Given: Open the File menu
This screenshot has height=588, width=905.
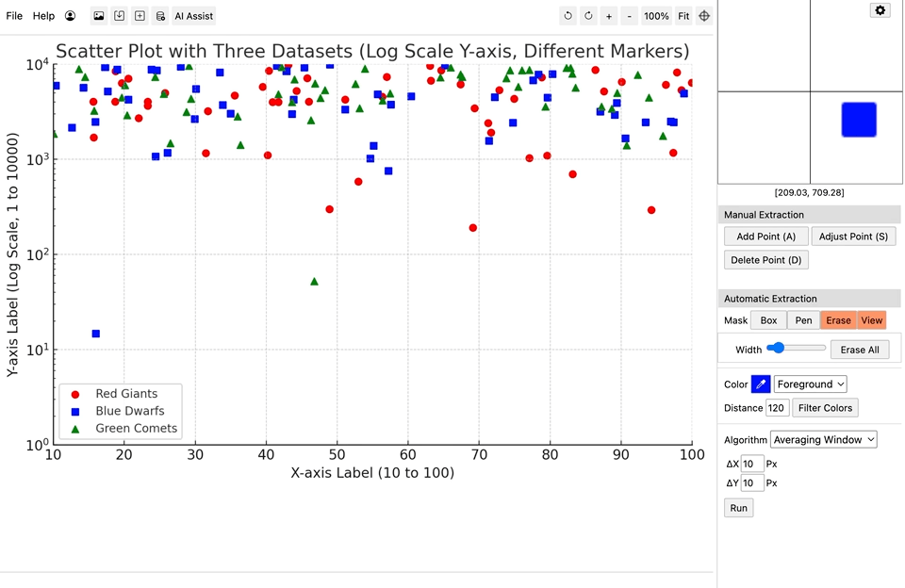Looking at the screenshot, I should (x=14, y=16).
